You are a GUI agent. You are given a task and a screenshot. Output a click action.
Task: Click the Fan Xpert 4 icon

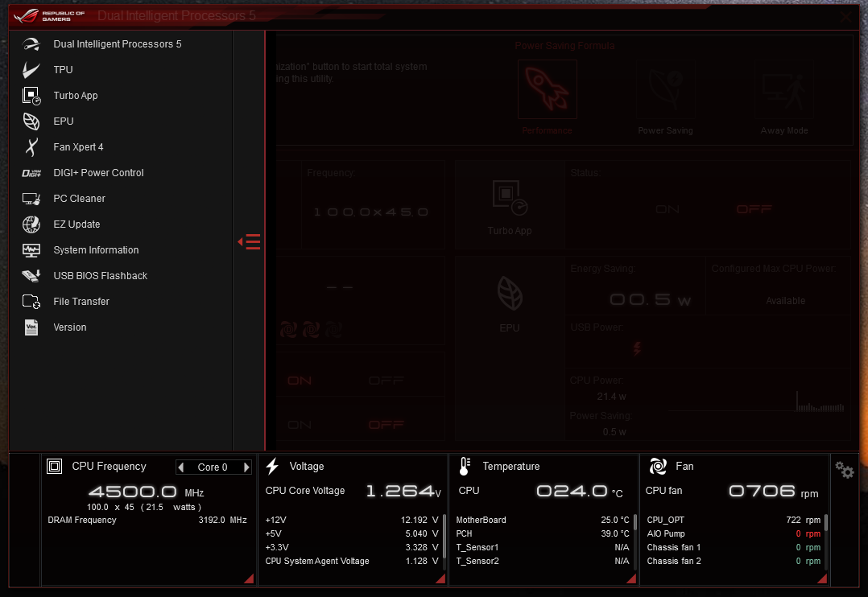(x=31, y=147)
